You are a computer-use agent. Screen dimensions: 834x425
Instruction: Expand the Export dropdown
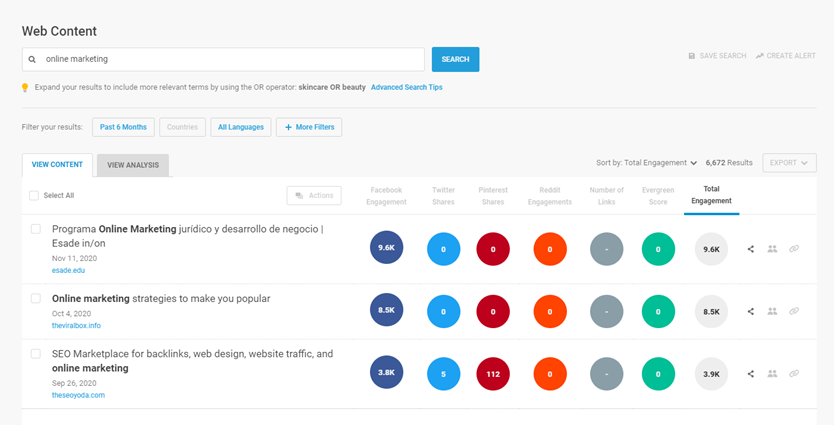pyautogui.click(x=789, y=163)
